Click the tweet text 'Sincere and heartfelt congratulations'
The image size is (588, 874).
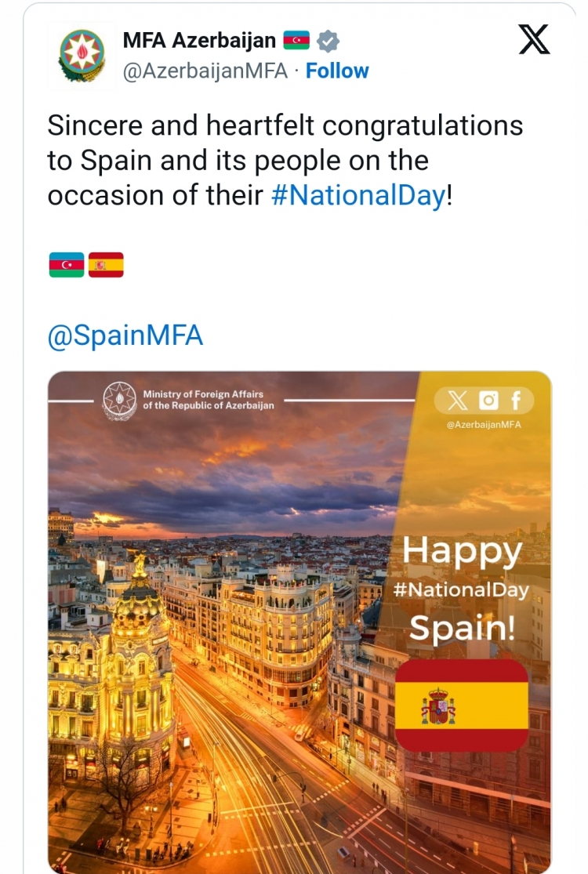pyautogui.click(x=285, y=125)
